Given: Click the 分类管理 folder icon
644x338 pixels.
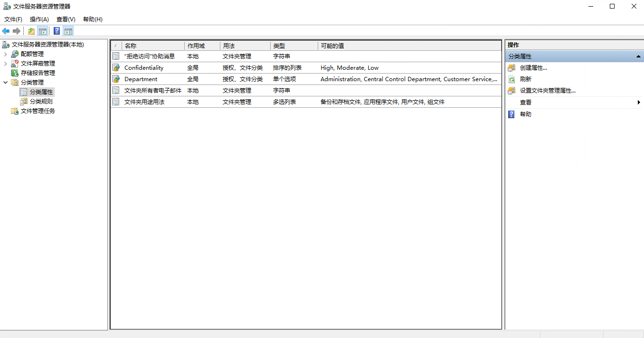Looking at the screenshot, I should [15, 83].
